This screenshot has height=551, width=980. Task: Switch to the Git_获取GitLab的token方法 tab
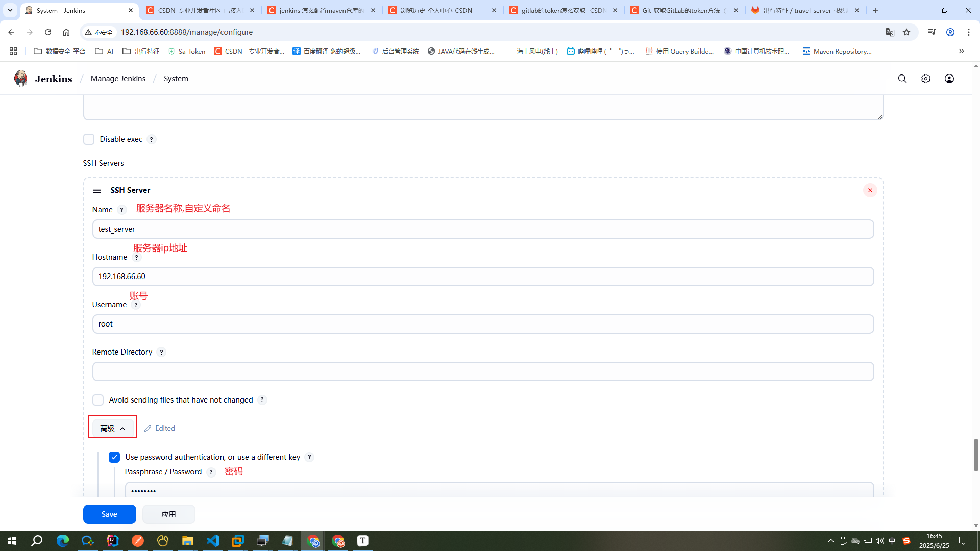point(679,10)
